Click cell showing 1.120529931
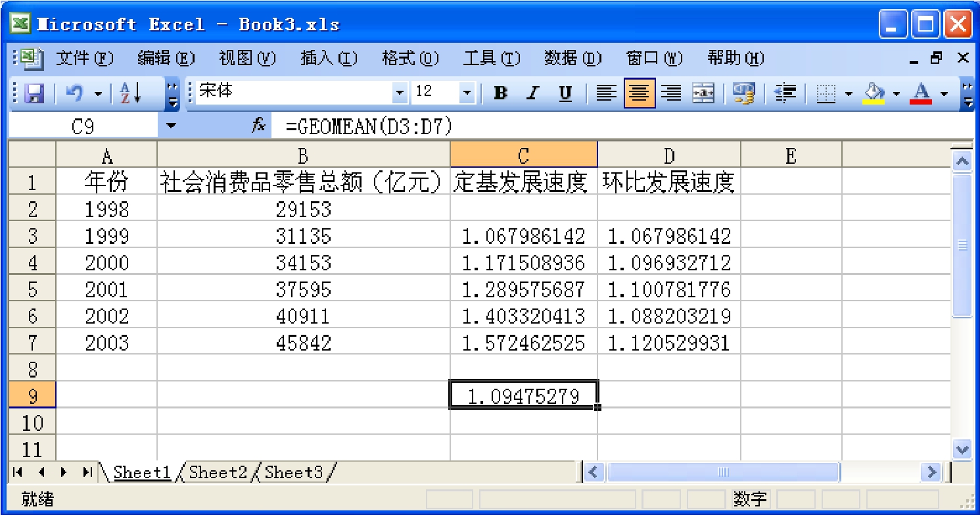The width and height of the screenshot is (980, 515). (669, 343)
